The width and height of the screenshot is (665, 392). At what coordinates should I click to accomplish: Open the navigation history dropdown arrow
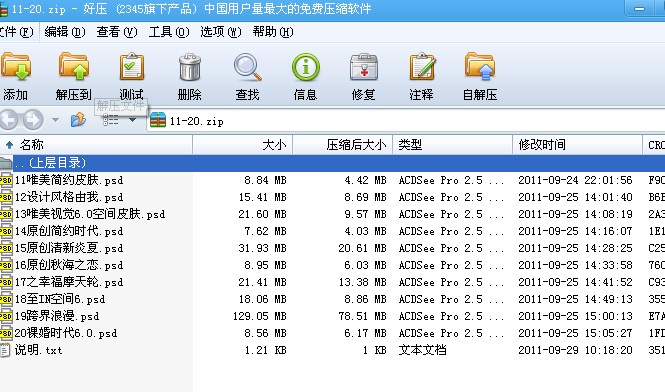(56, 120)
